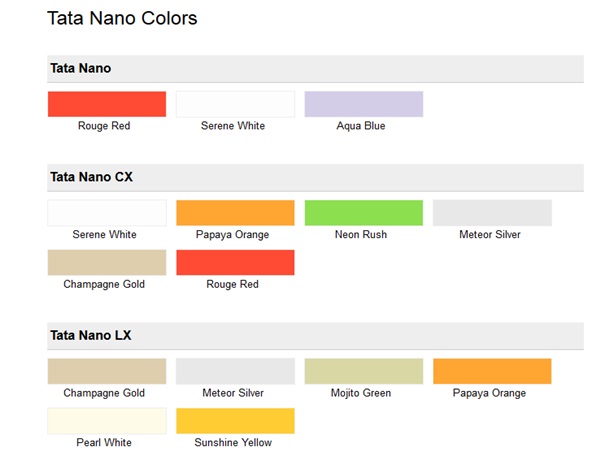Click the Tata Nano CX section header

click(x=92, y=177)
